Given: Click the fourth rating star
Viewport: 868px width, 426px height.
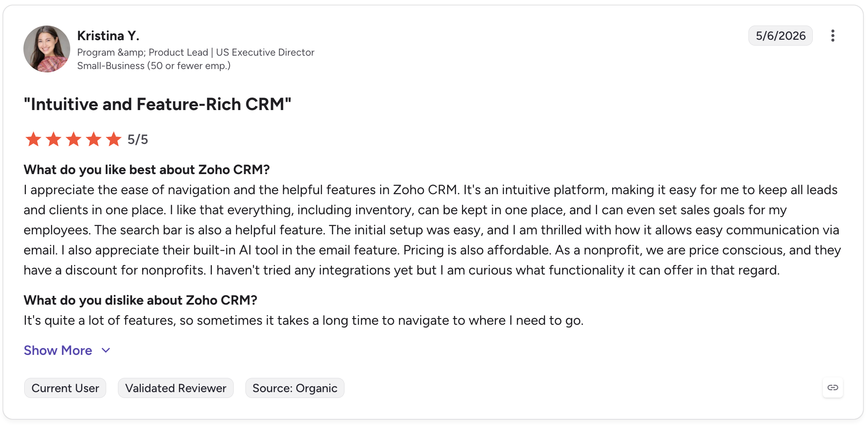Looking at the screenshot, I should coord(94,139).
